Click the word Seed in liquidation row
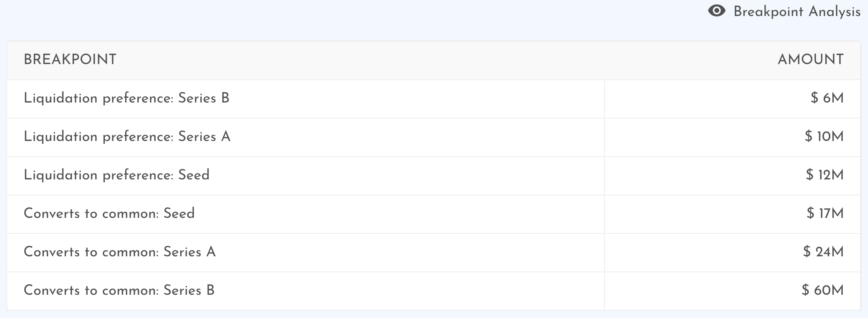Viewport: 868px width, 318px height. click(194, 175)
